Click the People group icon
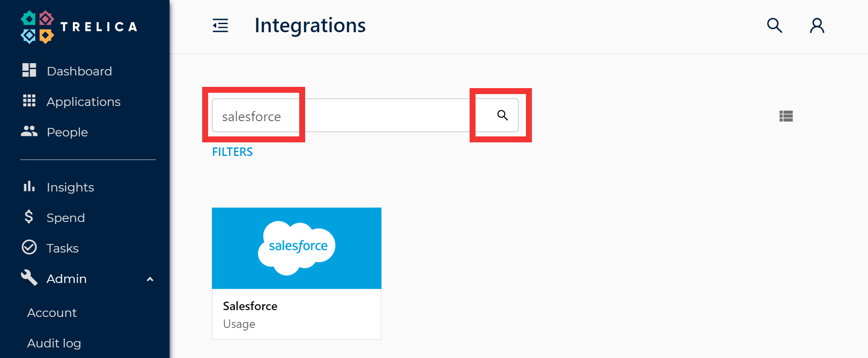Viewport: 868px width, 358px height. tap(29, 131)
